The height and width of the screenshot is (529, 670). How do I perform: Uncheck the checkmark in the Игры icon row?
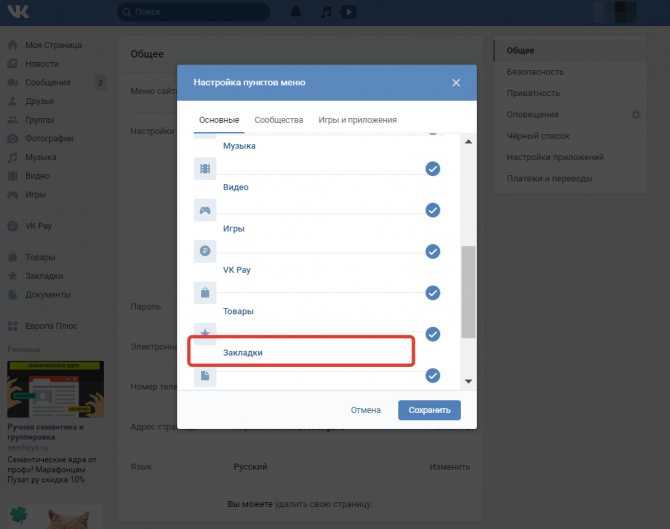click(432, 210)
